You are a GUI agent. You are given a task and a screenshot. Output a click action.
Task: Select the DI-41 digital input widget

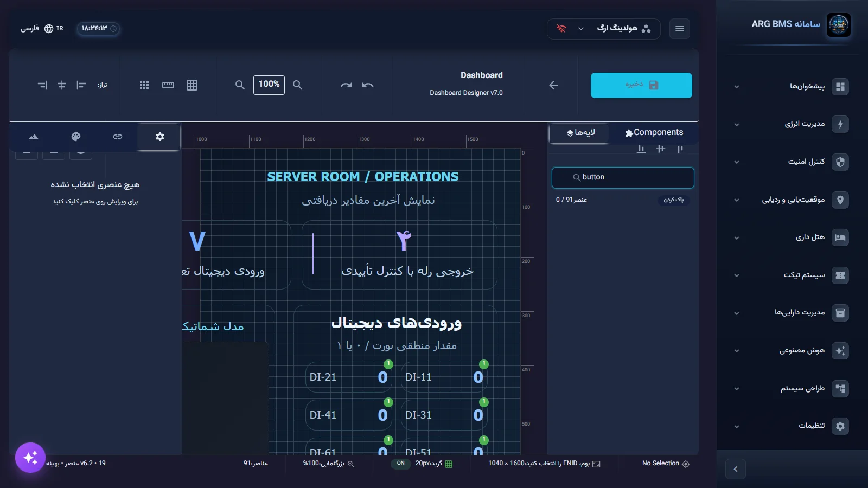tap(349, 415)
